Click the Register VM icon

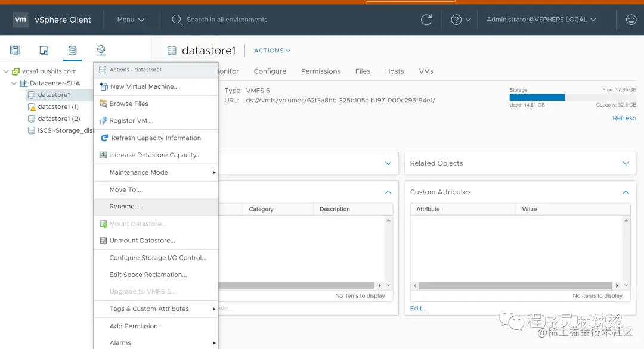pos(104,121)
